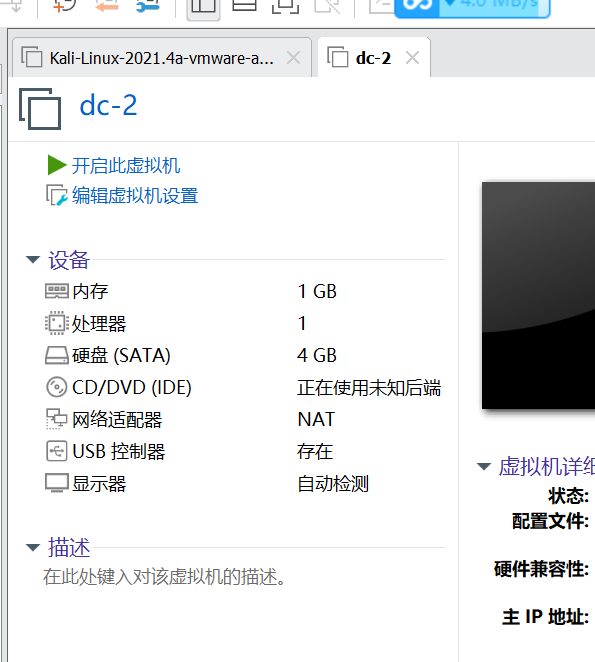Image resolution: width=595 pixels, height=662 pixels.
Task: Click the memory 内存 icon
Action: 57,291
